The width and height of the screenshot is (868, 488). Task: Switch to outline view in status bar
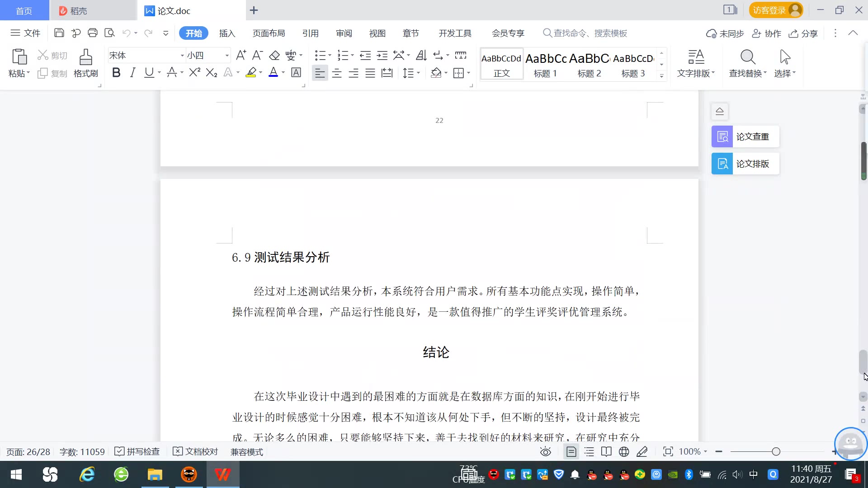point(589,451)
